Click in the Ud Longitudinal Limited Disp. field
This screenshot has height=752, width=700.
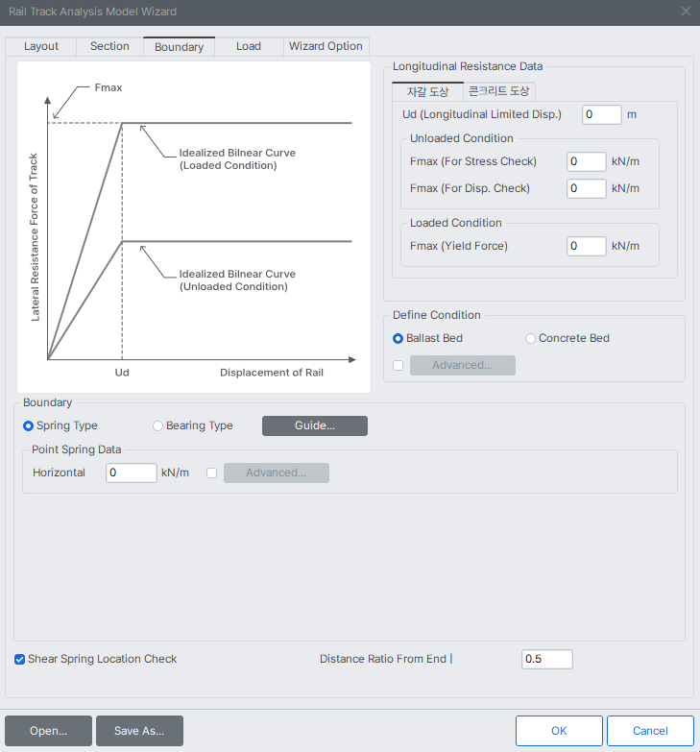pos(601,114)
